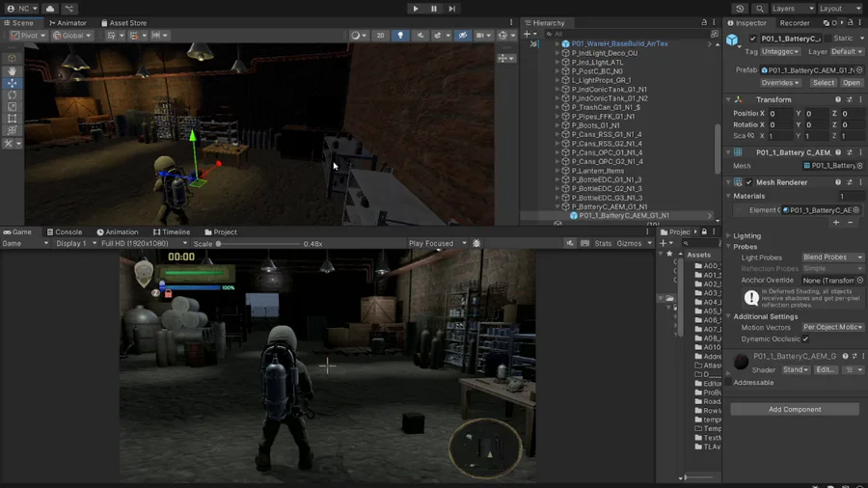
Task: Open the version control icon
Action: (x=69, y=9)
